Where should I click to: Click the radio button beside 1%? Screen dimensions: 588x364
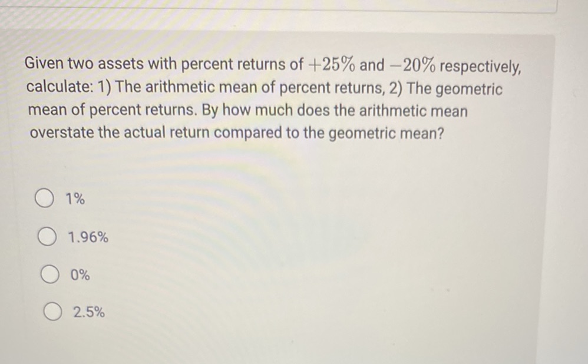[x=44, y=198]
